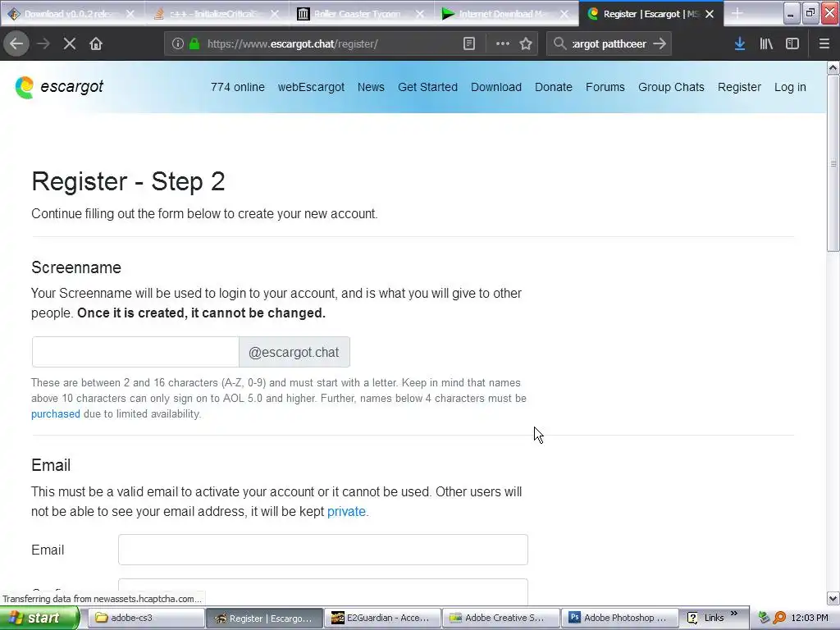This screenshot has height=630, width=840.
Task: Open the Forums nav link
Action: 605,87
